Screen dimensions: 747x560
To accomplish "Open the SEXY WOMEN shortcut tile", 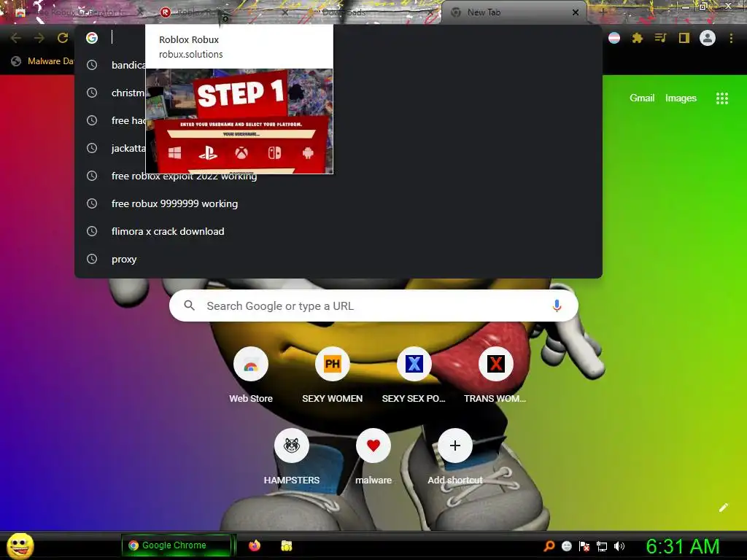I will [x=333, y=375].
